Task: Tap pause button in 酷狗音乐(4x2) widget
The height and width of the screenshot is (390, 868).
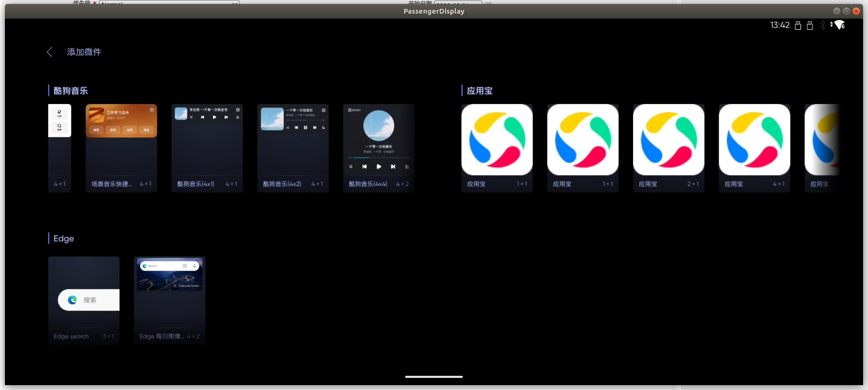Action: point(305,127)
